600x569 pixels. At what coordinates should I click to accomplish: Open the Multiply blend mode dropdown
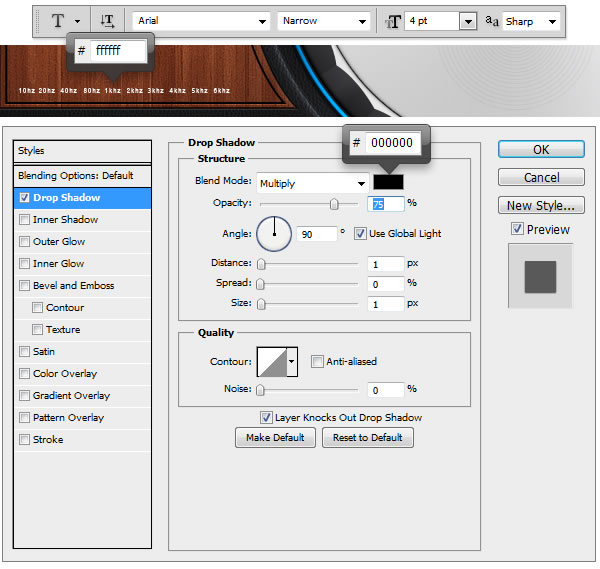(x=313, y=183)
